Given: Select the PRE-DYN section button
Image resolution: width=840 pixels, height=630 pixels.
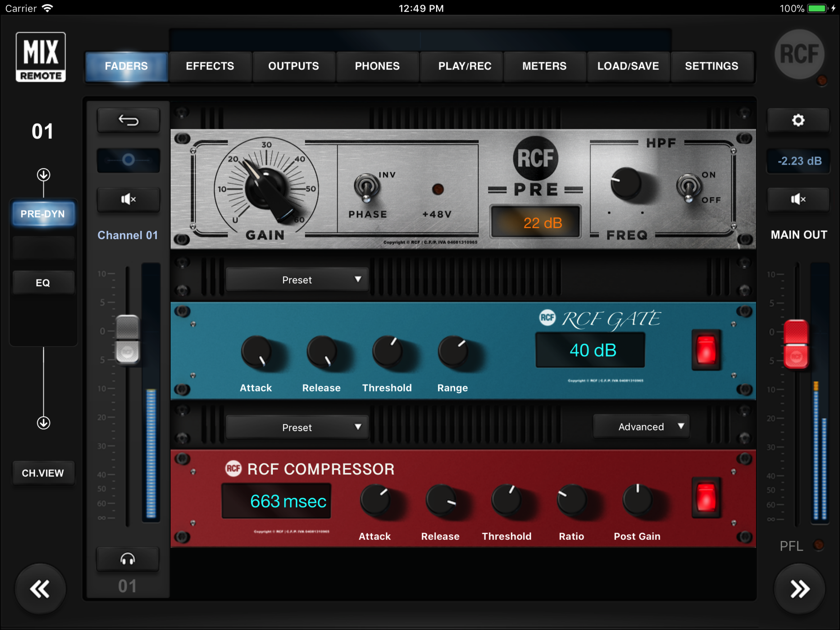Looking at the screenshot, I should pyautogui.click(x=43, y=214).
